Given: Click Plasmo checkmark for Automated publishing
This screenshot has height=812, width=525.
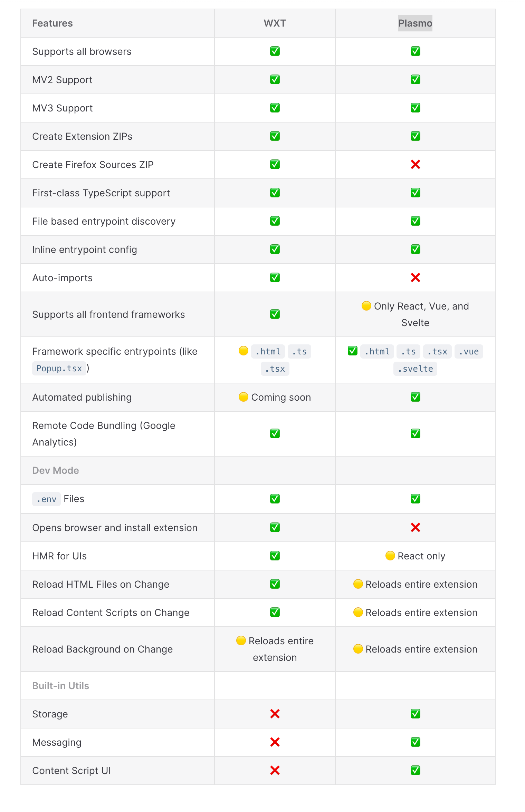Looking at the screenshot, I should (415, 397).
